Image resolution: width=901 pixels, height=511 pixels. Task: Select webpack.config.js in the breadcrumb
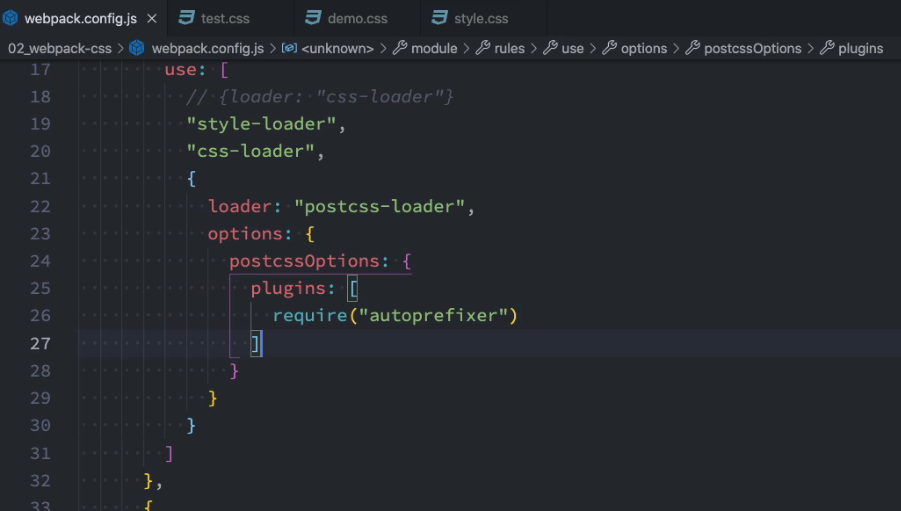tap(207, 48)
